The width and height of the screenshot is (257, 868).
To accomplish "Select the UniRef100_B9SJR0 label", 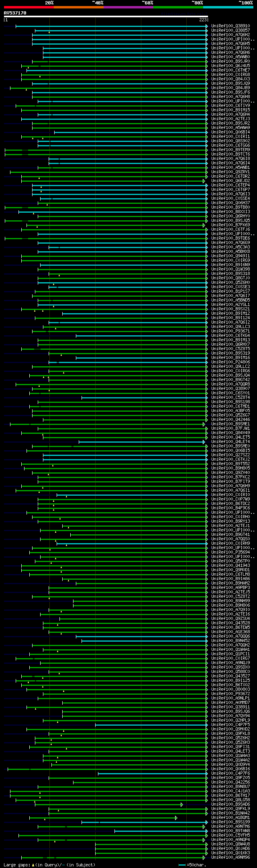I will pos(230,62).
